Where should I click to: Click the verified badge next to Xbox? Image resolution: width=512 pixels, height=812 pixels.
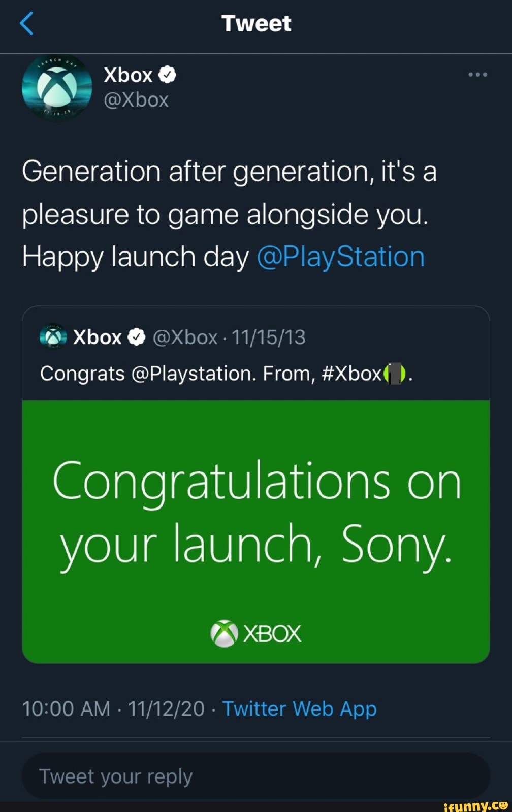[x=167, y=74]
